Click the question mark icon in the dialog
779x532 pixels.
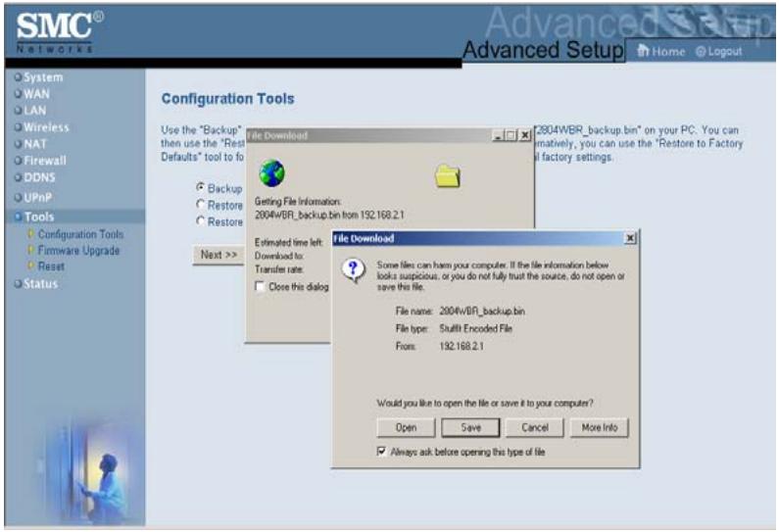[x=353, y=270]
